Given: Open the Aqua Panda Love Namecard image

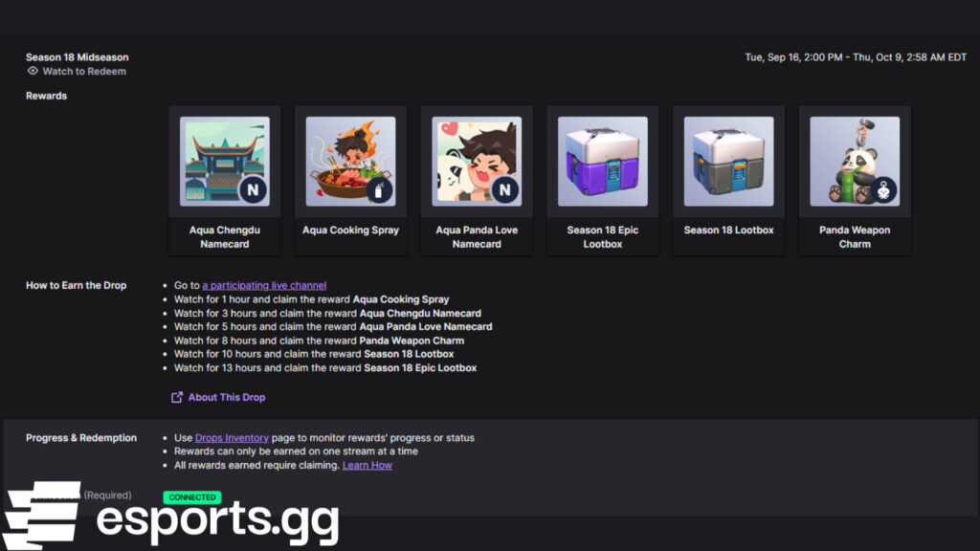Looking at the screenshot, I should click(x=477, y=161).
